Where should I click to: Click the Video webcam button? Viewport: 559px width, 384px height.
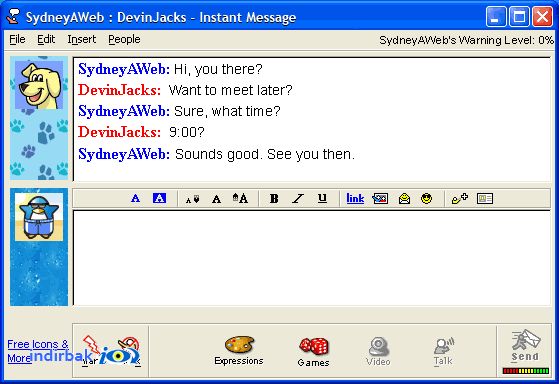click(378, 351)
